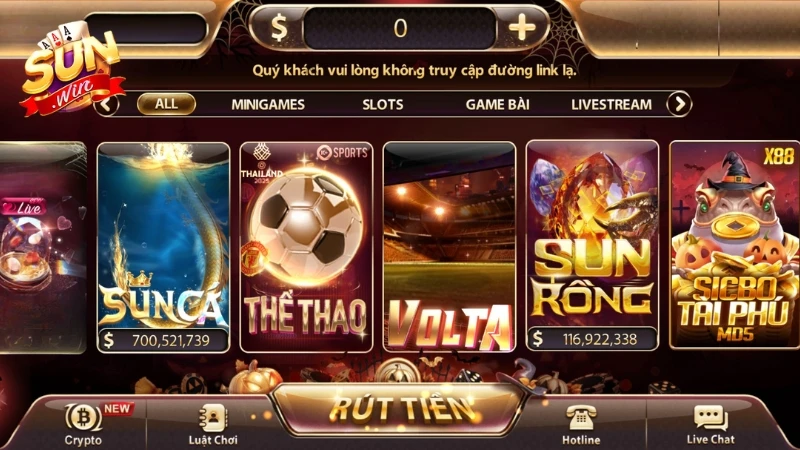Tap the Hotline telephone icon
800x450 pixels.
pyautogui.click(x=581, y=418)
